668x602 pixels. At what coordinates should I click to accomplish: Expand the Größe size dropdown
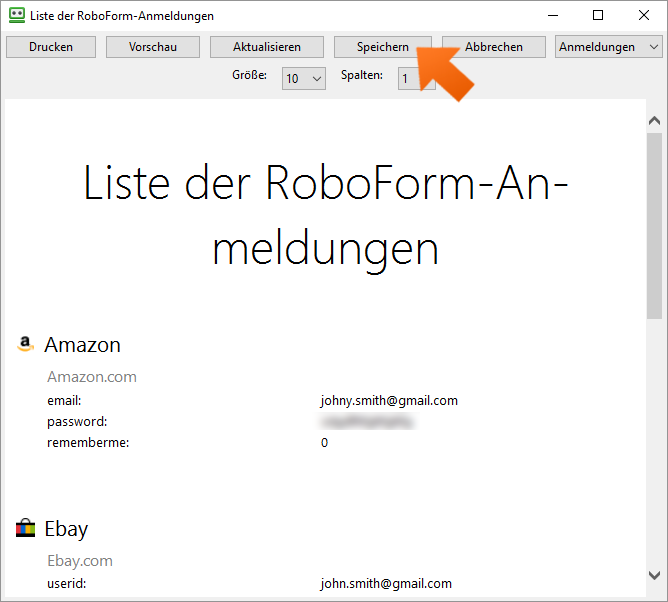pyautogui.click(x=304, y=78)
